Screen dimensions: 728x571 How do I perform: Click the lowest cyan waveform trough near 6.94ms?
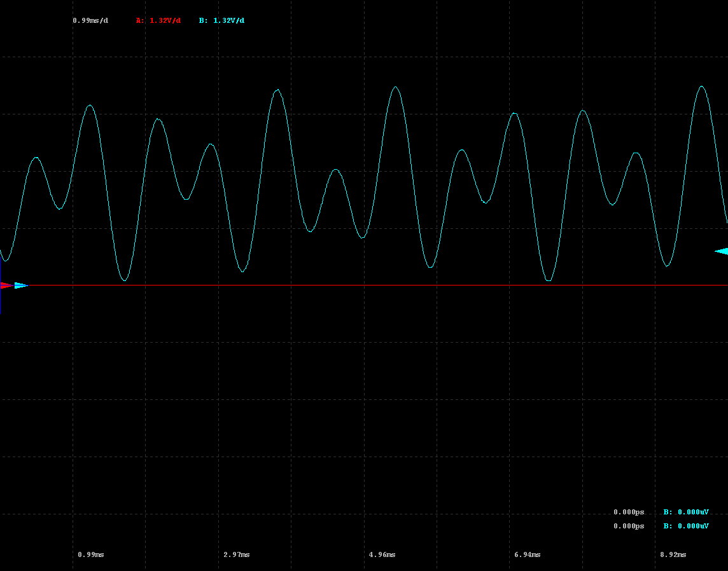pos(549,280)
